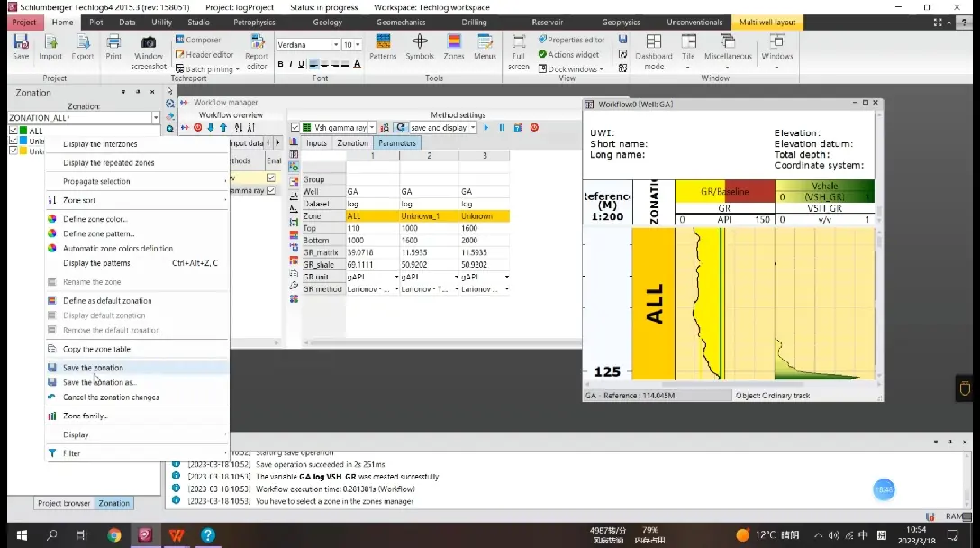Click the green color swatch beside ALL zone
Viewport: 980px width, 548px height.
click(x=23, y=131)
